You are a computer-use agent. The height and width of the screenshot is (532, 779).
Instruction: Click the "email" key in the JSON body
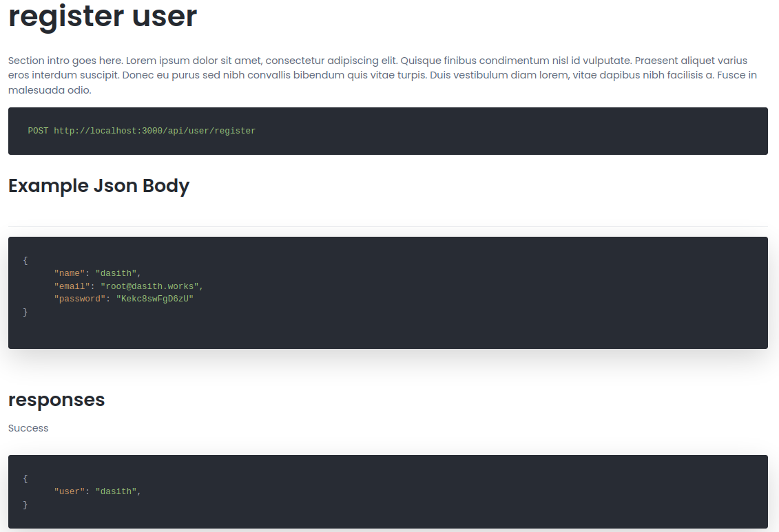coord(72,286)
